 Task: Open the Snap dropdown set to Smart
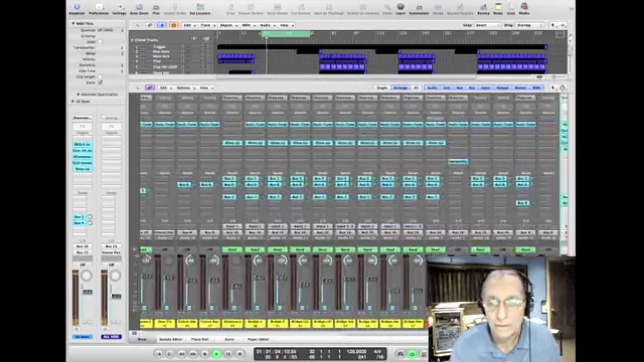[x=487, y=25]
